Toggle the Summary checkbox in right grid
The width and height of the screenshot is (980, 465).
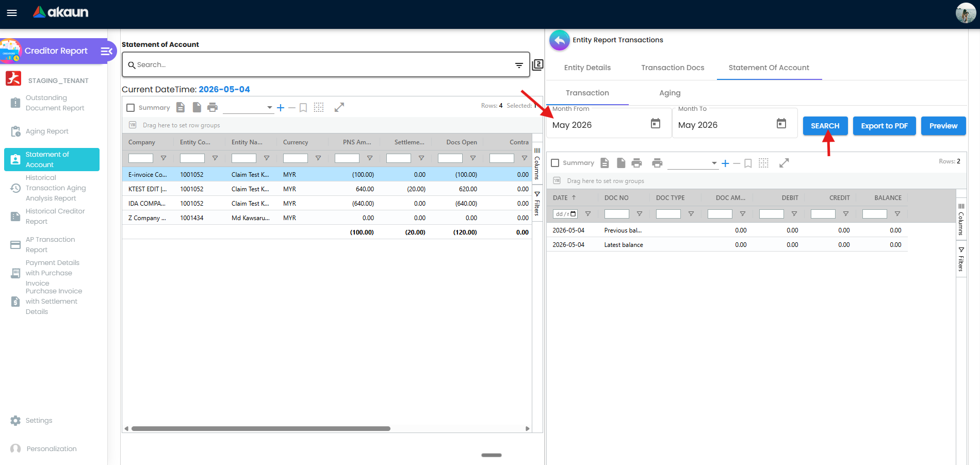click(555, 163)
